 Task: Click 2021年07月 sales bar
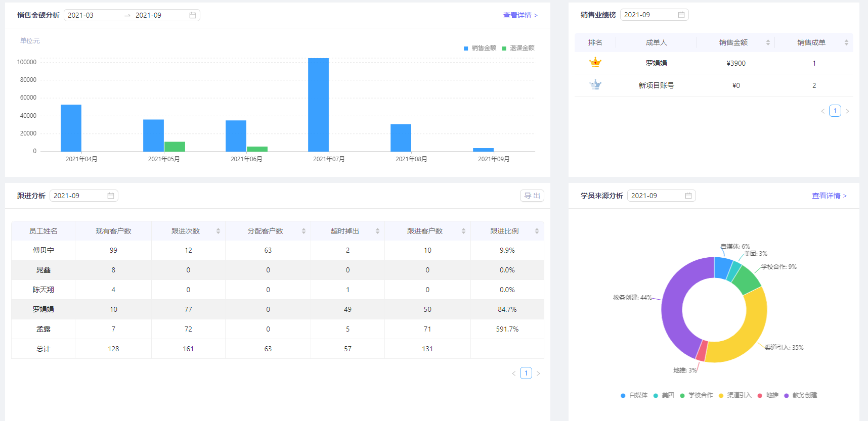pos(318,105)
